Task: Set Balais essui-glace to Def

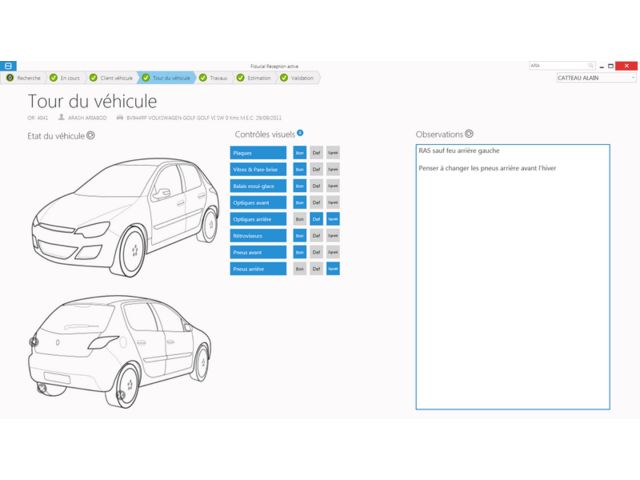Action: click(x=316, y=186)
